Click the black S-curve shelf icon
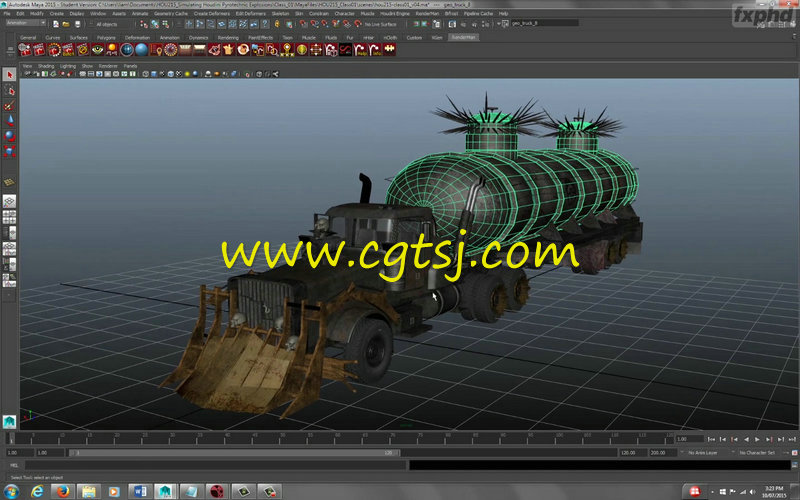800x500 pixels. click(x=345, y=49)
